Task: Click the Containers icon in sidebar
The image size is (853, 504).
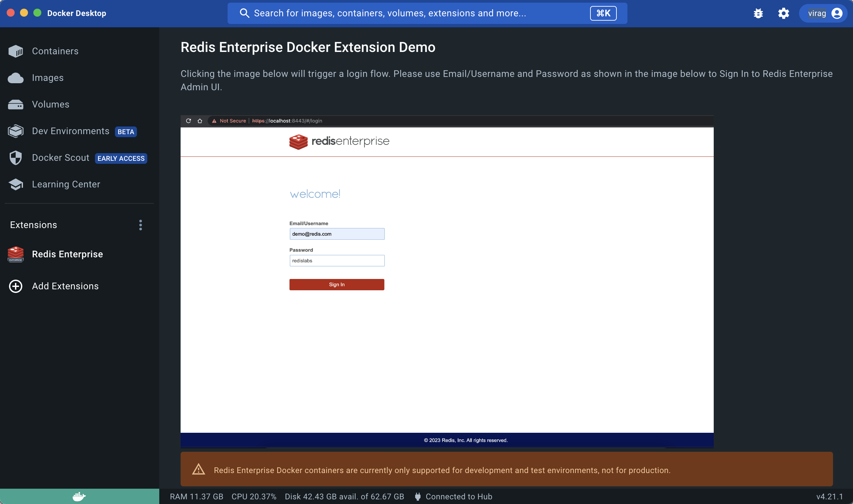Action: tap(16, 51)
